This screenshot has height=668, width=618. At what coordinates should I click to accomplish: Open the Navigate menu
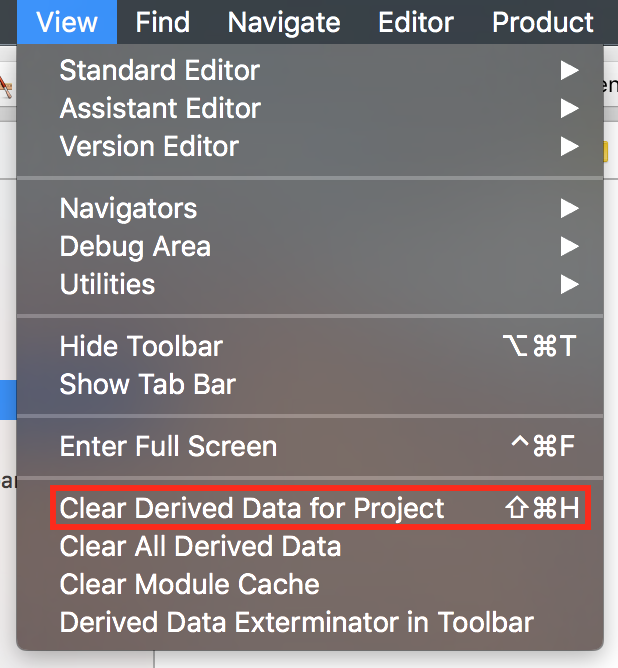click(x=284, y=22)
